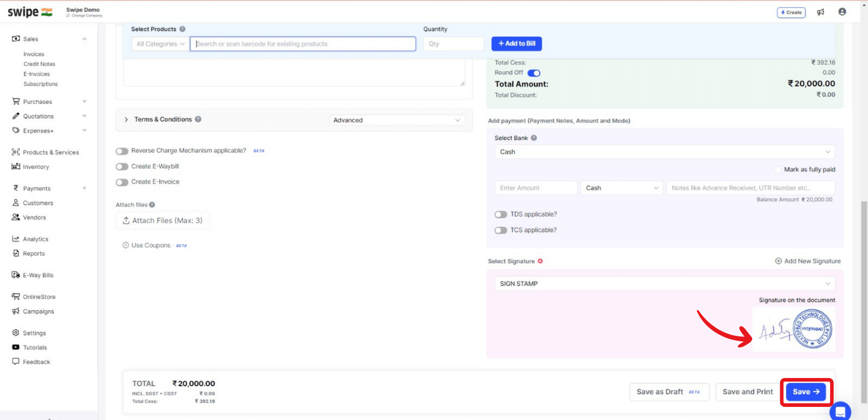Click the Campaigns megaphone icon

[x=16, y=311]
